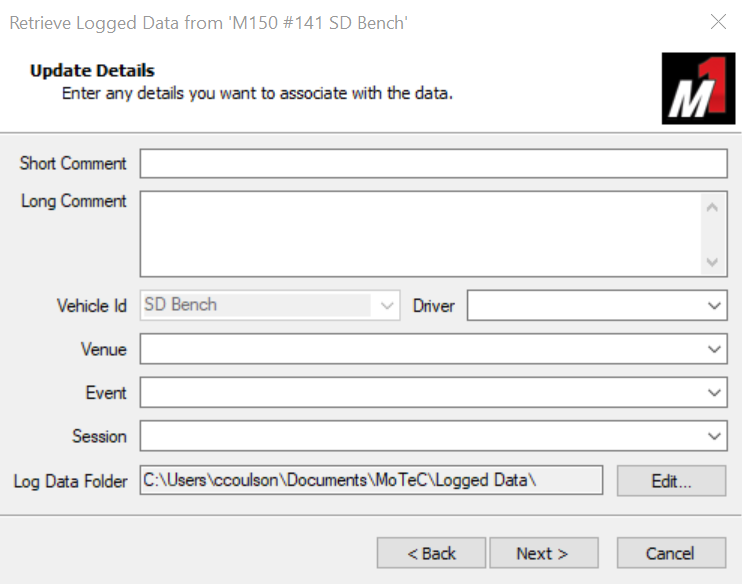Go to previous step with Back button

431,553
